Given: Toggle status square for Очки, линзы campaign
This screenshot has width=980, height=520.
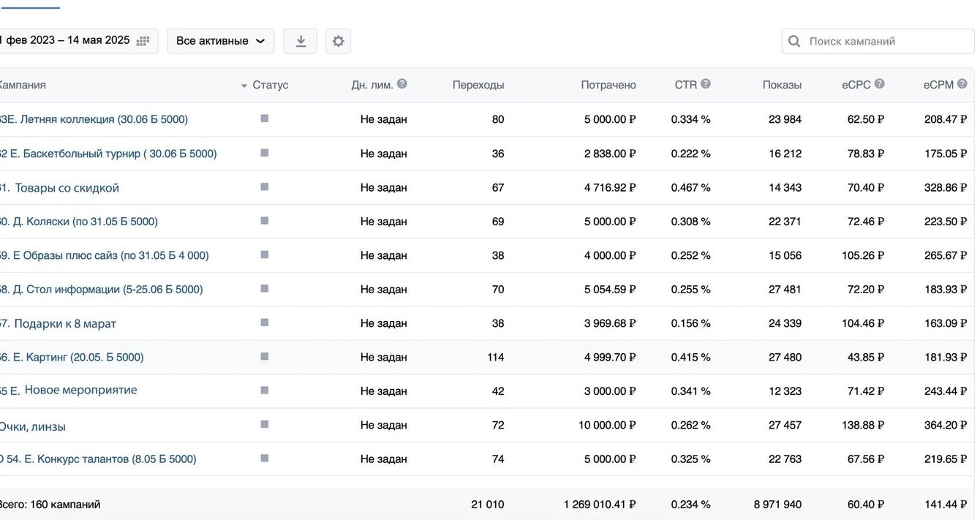Looking at the screenshot, I should click(x=264, y=425).
